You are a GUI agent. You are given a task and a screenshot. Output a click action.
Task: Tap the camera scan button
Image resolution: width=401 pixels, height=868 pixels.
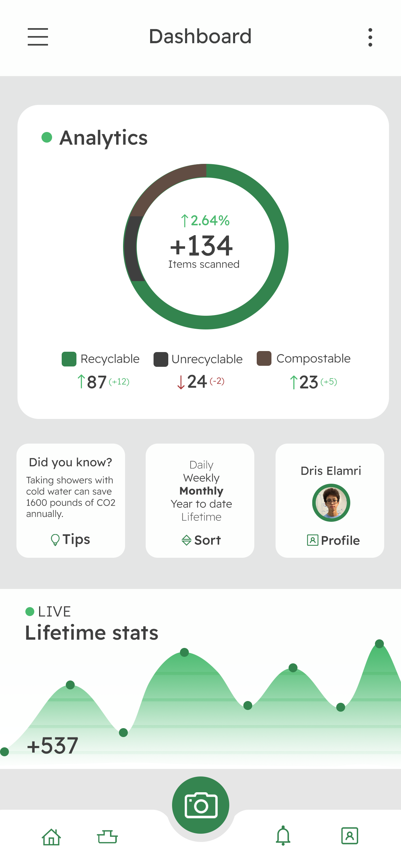click(200, 805)
